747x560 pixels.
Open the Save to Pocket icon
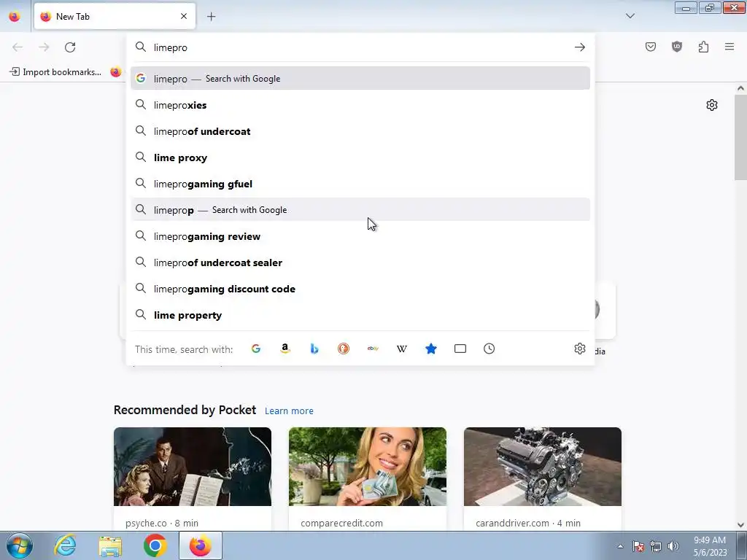tap(651, 47)
